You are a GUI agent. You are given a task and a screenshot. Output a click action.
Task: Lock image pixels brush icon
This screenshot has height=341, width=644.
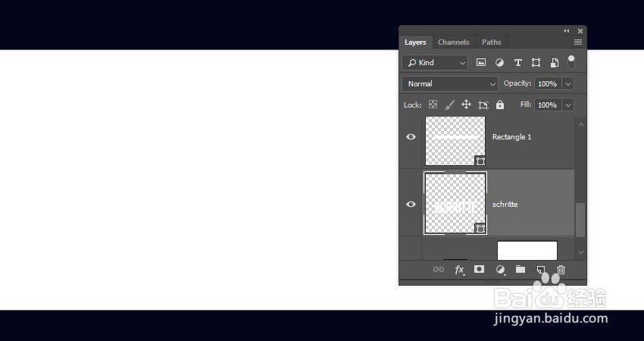point(450,105)
